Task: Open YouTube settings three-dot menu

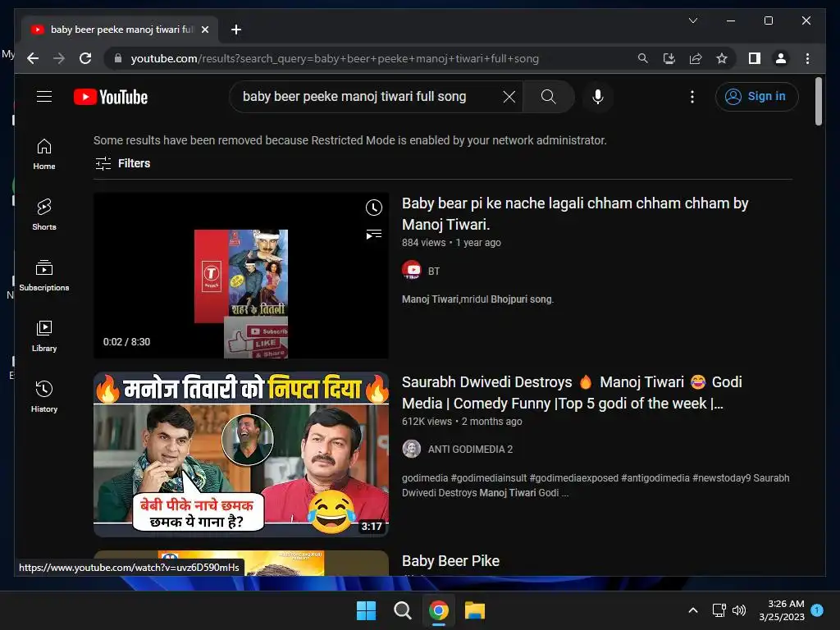Action: coord(692,97)
